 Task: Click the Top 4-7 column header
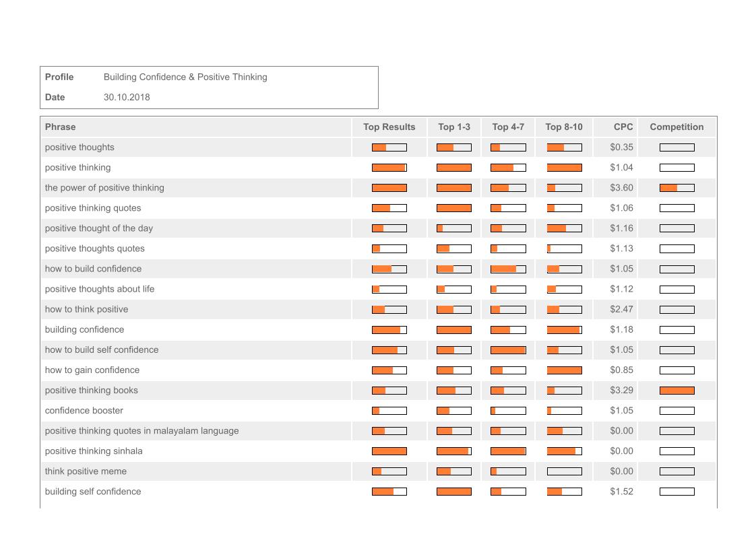tap(508, 127)
